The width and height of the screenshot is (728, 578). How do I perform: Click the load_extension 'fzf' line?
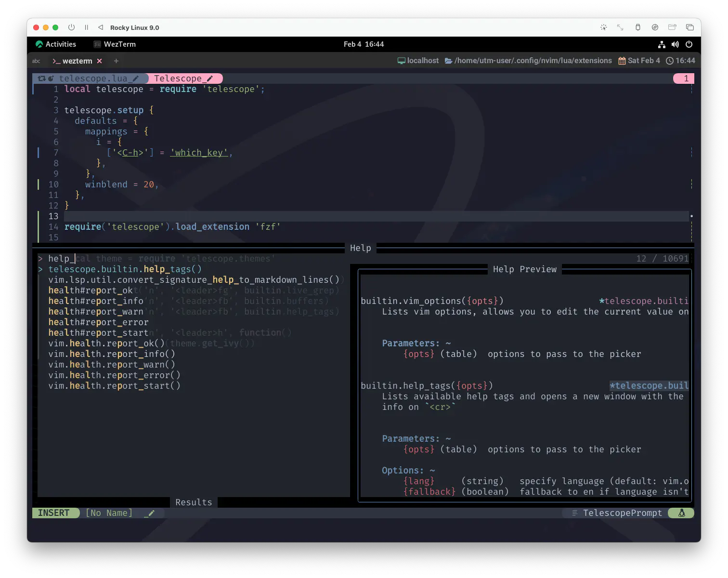(172, 227)
